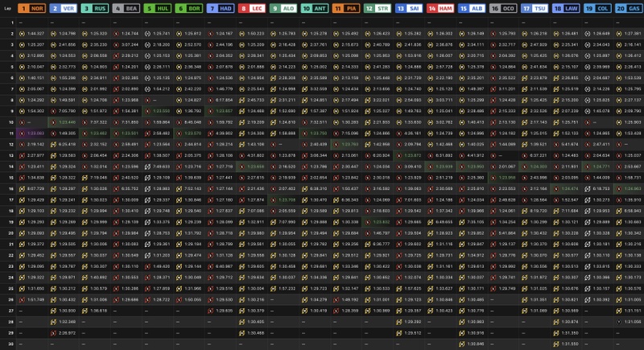The image size is (644, 350).
Task: Click the tyre icon in TSU's lap 6 cell
Action: [525, 78]
